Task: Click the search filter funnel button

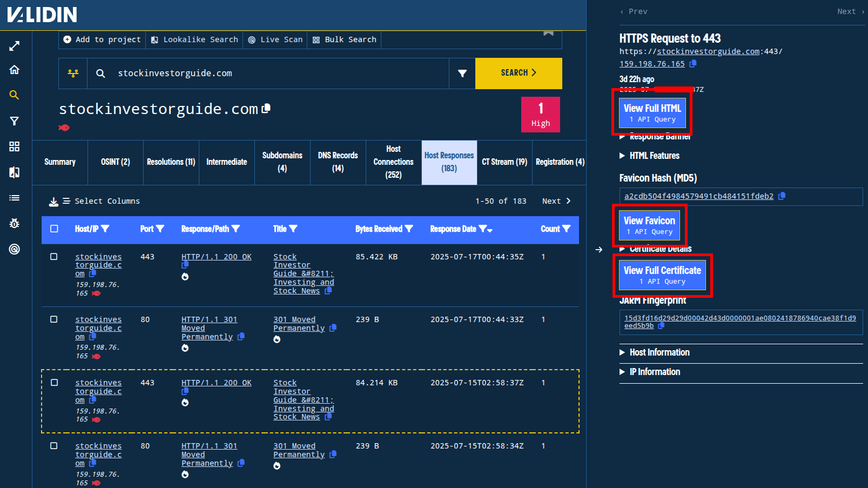Action: [x=462, y=73]
